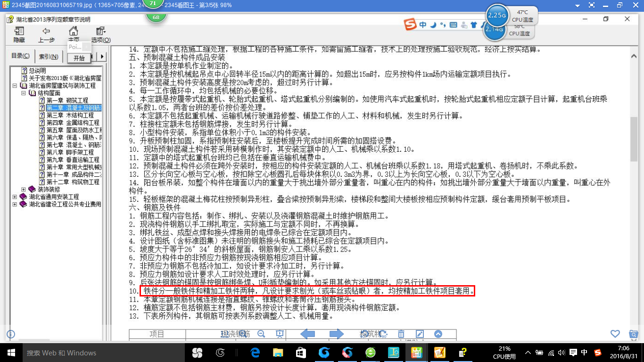Open the viewer folder icon at bottom right
Screen dimensions: 644x362
point(634,334)
